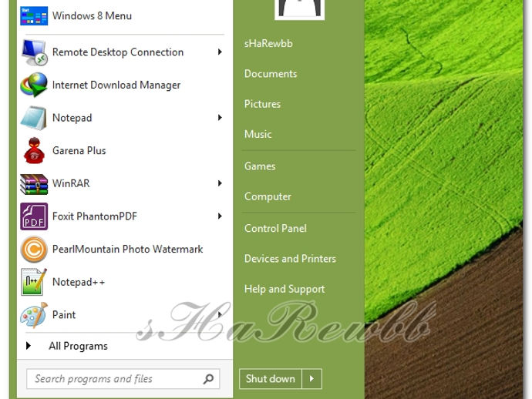Screen dimensions: 532x399
Task: Click the Notepad++ label
Action: click(x=79, y=282)
